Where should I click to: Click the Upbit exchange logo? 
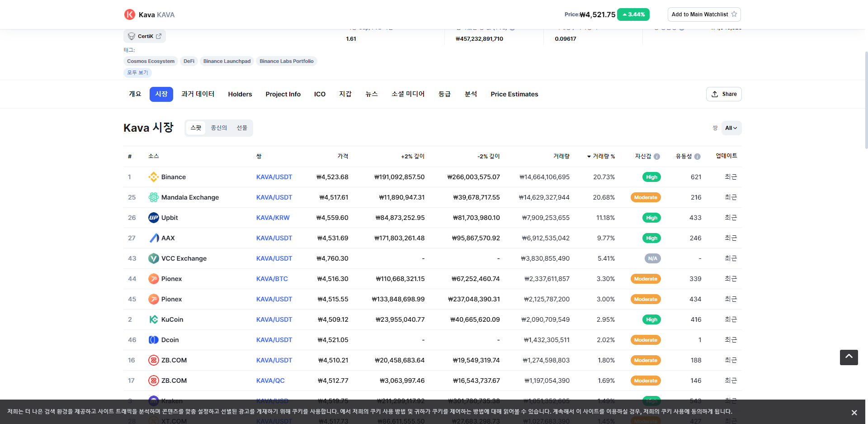[154, 218]
